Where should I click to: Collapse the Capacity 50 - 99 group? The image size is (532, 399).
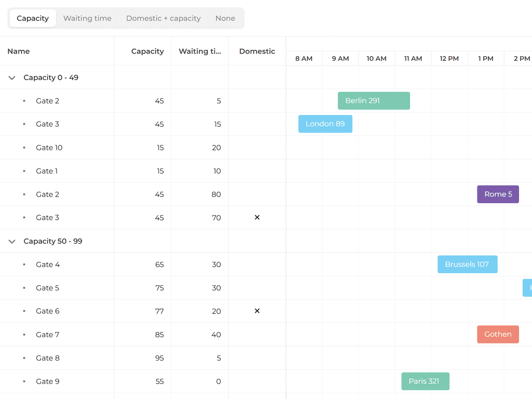12,242
